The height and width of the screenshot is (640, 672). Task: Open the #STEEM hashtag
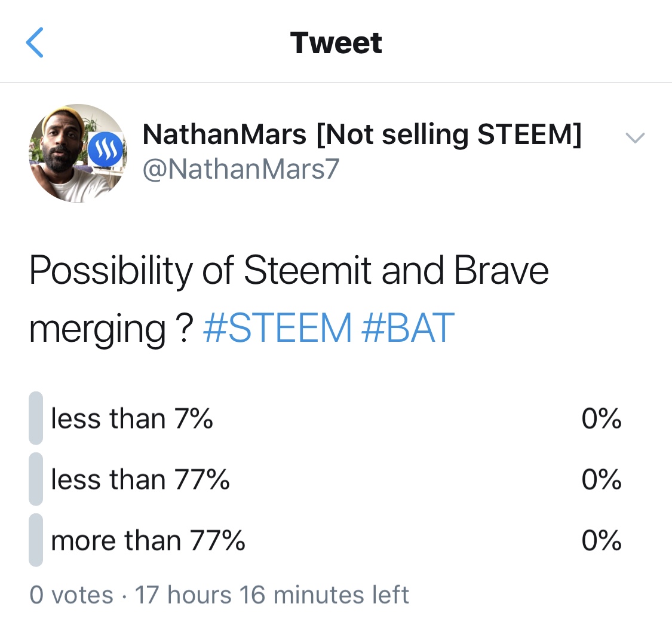[277, 328]
